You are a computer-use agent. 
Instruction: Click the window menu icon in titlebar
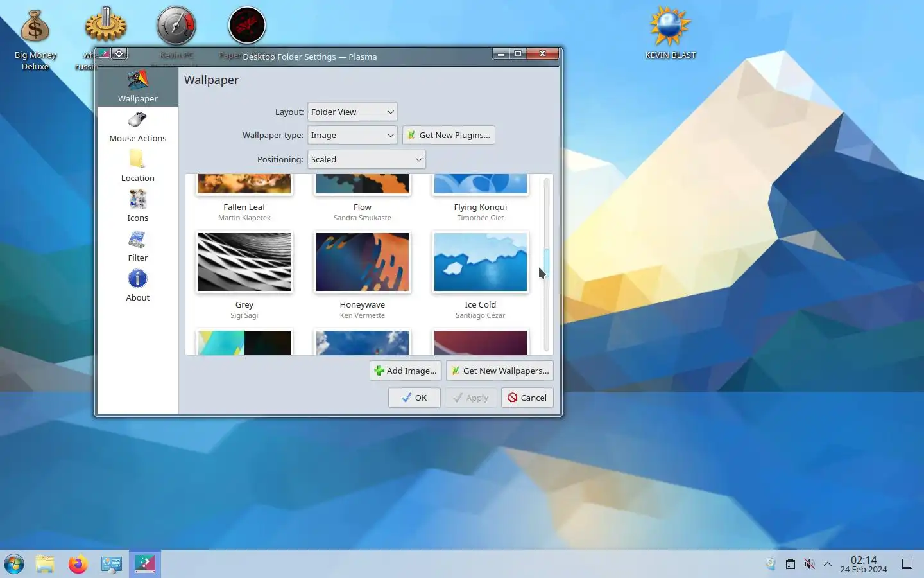click(x=104, y=54)
